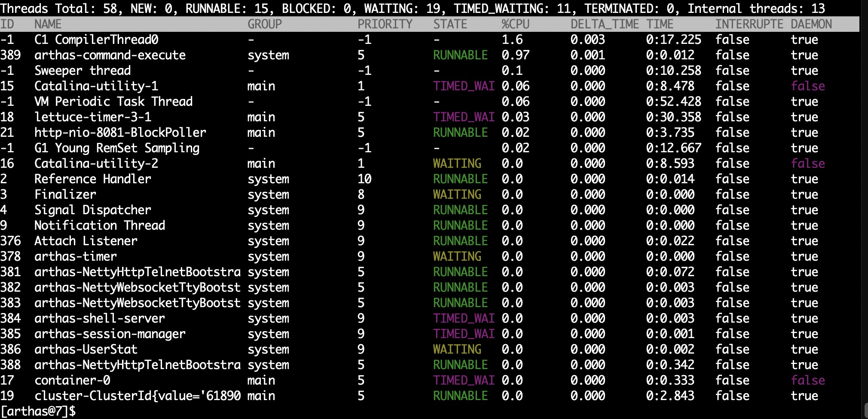Image resolution: width=868 pixels, height=419 pixels.
Task: Click the thread ID 376
Action: point(10,241)
